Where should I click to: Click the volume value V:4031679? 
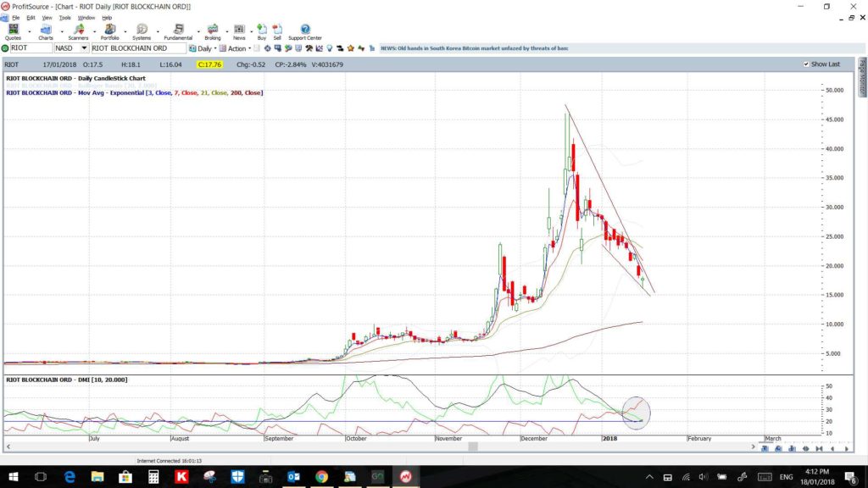[x=327, y=64]
